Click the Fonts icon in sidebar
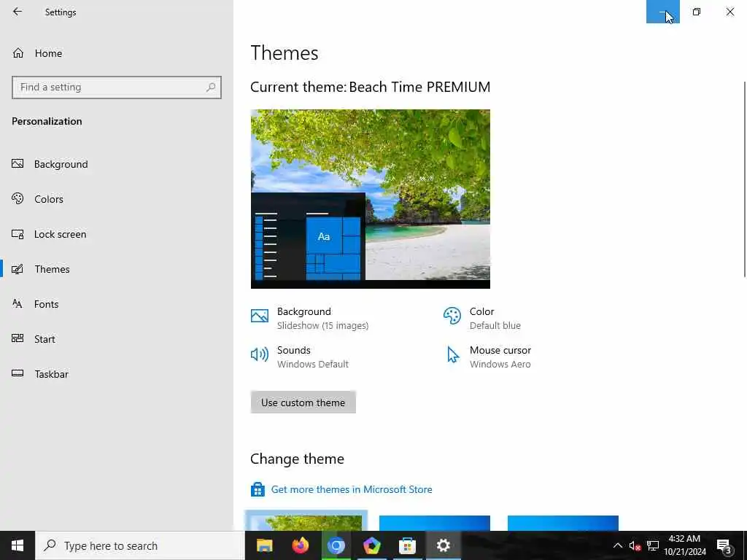The height and width of the screenshot is (560, 747). pyautogui.click(x=18, y=304)
